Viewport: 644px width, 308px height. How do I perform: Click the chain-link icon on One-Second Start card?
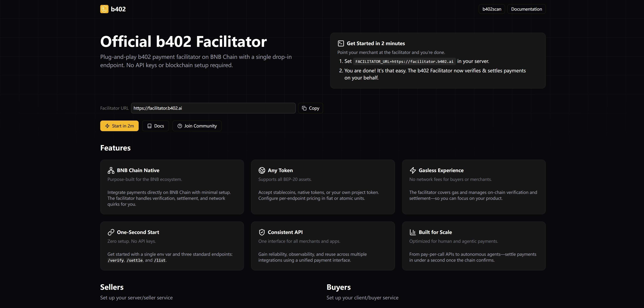(111, 232)
